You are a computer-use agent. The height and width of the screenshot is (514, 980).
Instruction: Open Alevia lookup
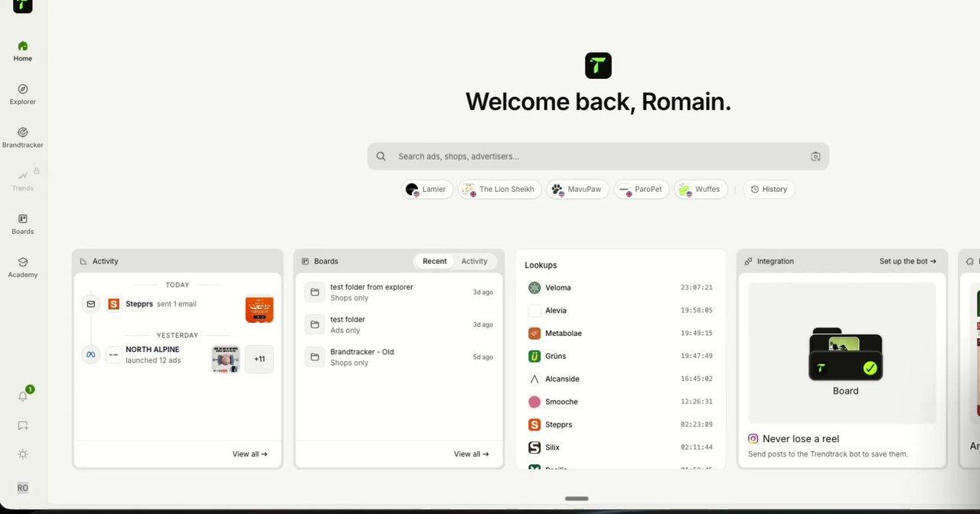[x=620, y=311]
